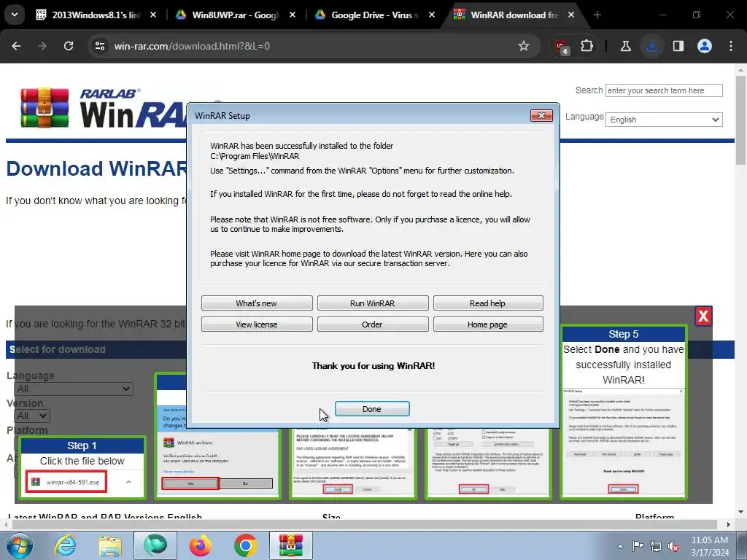Open the Home page button in setup
This screenshot has height=560, width=747.
coord(487,324)
